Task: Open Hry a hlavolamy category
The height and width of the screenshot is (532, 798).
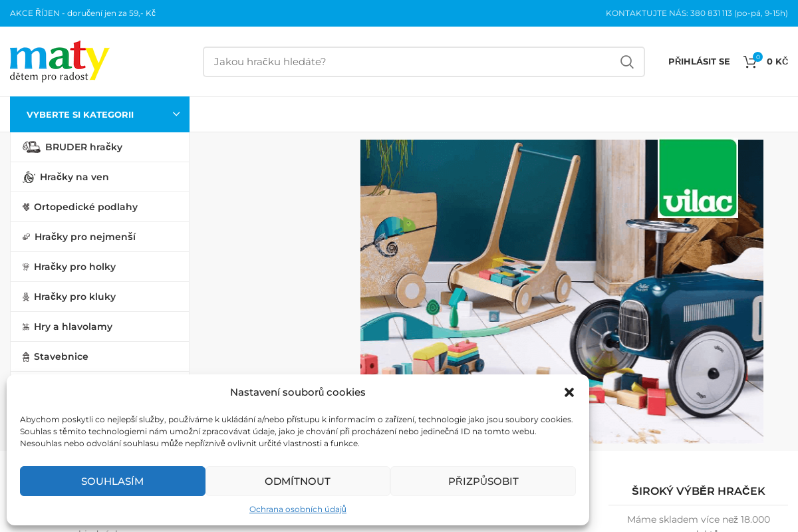Action: pos(100,327)
